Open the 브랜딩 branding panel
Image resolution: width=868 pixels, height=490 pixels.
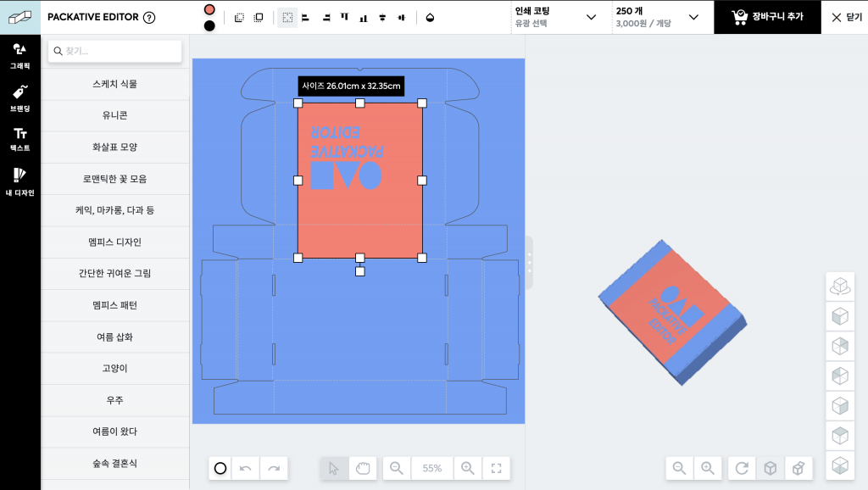click(x=20, y=98)
